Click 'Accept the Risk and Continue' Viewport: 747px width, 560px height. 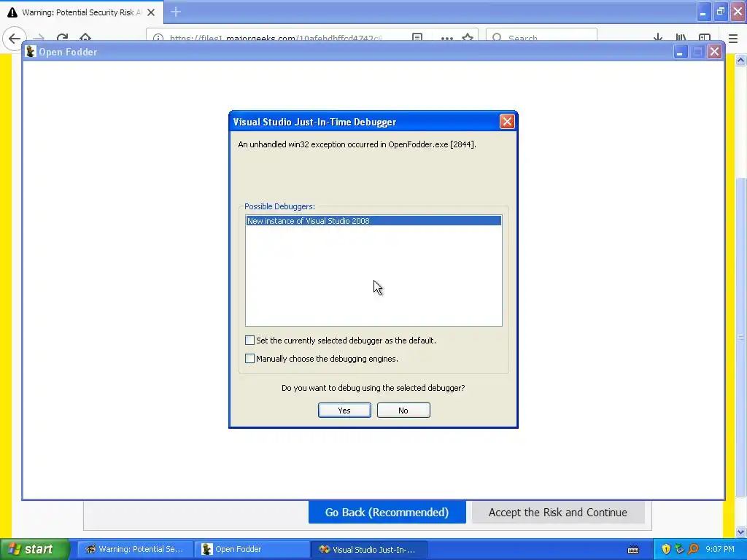(558, 512)
